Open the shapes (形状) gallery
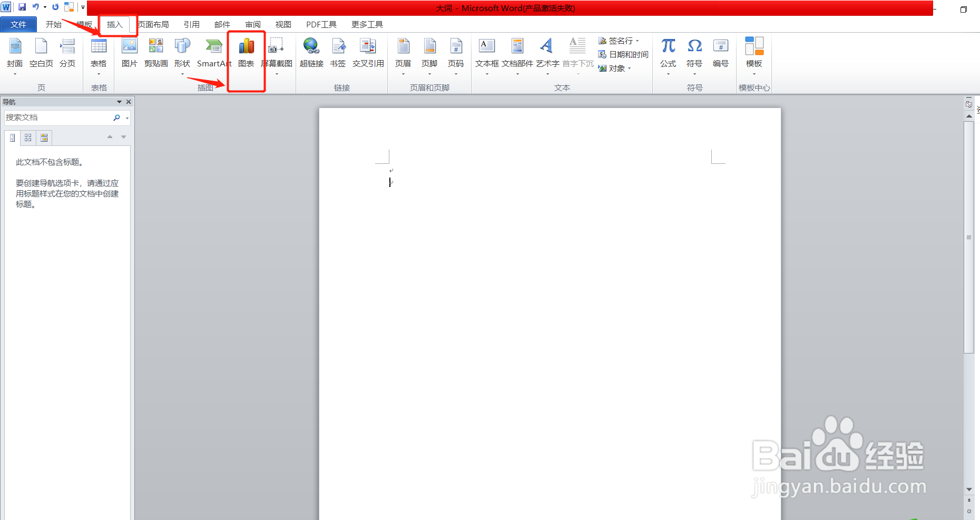Viewport: 980px width, 520px height. [x=182, y=55]
